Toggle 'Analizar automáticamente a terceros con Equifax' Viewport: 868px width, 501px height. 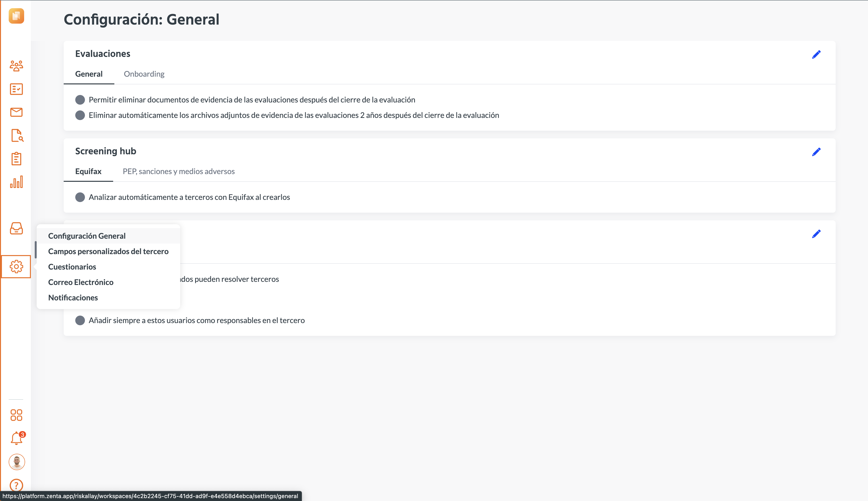click(80, 197)
